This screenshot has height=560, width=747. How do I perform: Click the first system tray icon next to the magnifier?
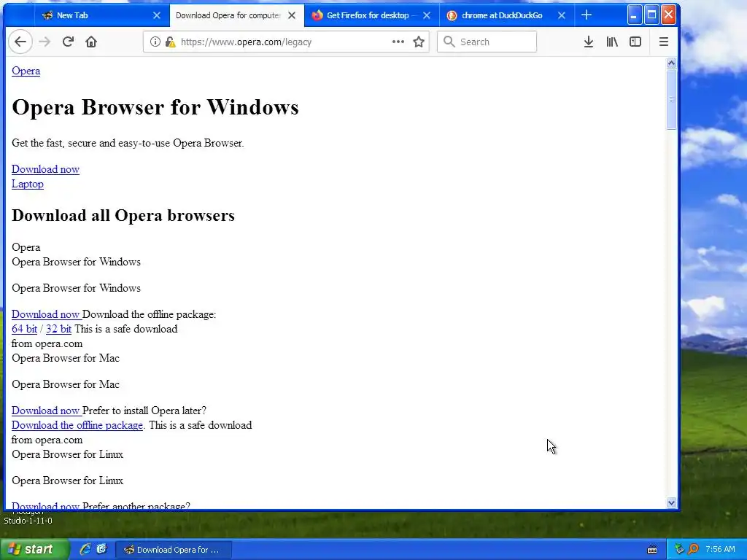[679, 550]
